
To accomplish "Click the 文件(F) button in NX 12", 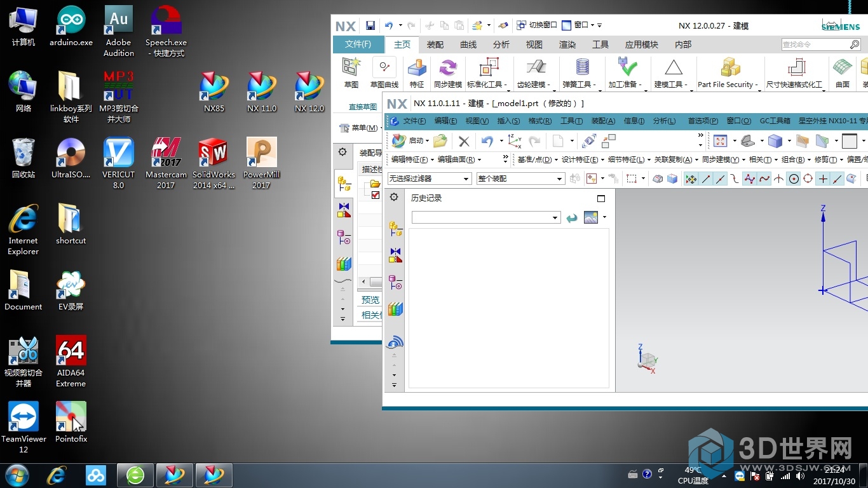I will (x=358, y=44).
